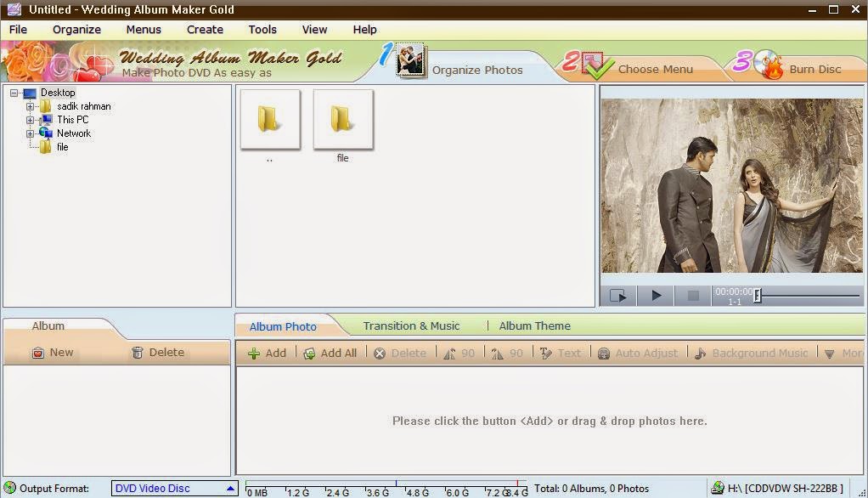868x498 pixels.
Task: Click the parent folder '..' thumbnail
Action: click(270, 120)
